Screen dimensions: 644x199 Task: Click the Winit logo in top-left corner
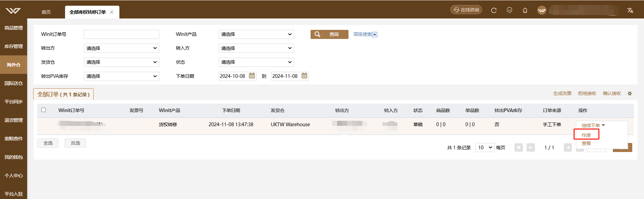tap(13, 11)
